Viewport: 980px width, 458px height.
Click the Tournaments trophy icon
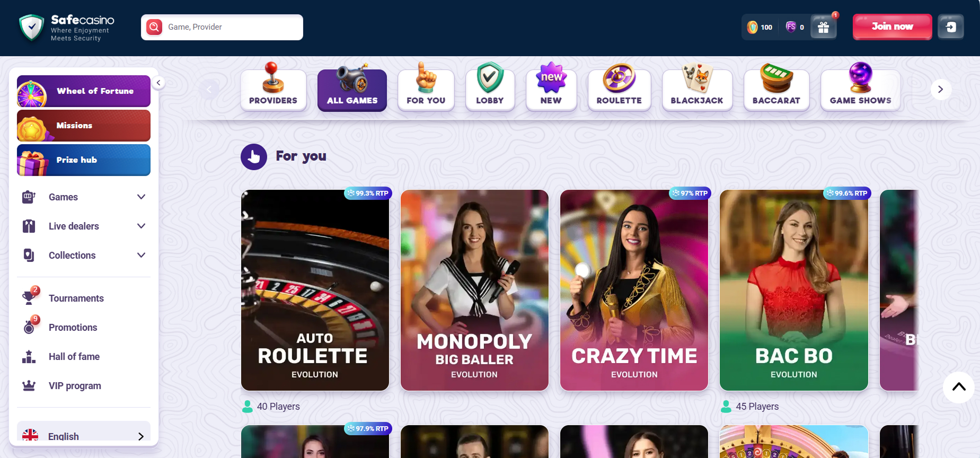click(29, 298)
